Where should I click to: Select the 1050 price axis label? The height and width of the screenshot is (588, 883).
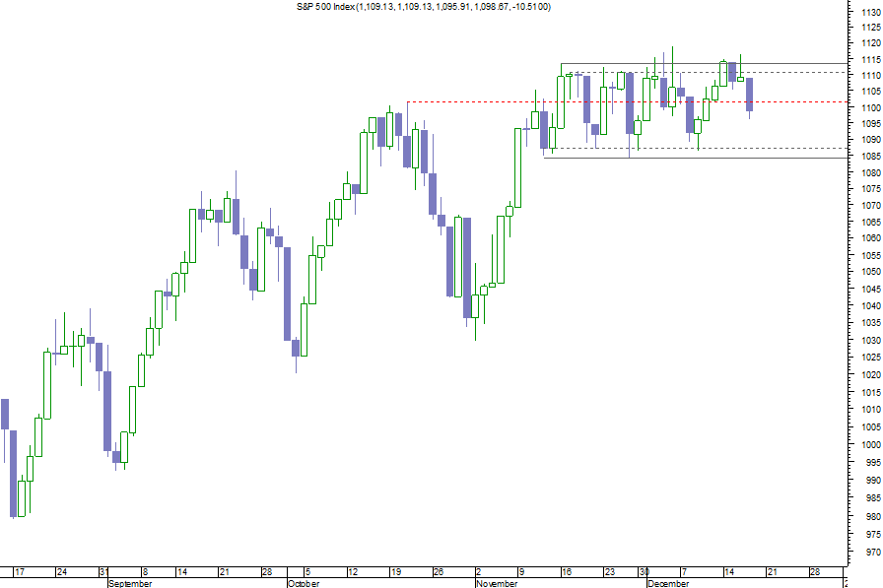tap(871, 271)
